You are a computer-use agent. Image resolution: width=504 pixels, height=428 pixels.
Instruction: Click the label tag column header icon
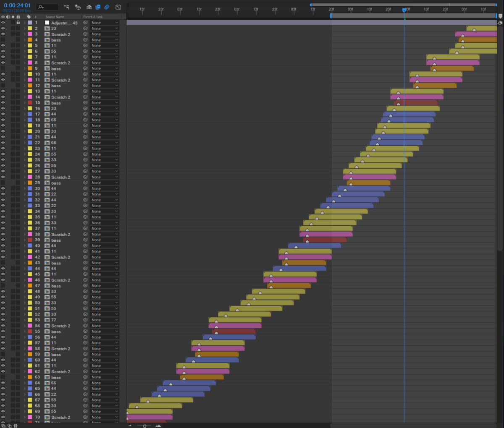29,17
